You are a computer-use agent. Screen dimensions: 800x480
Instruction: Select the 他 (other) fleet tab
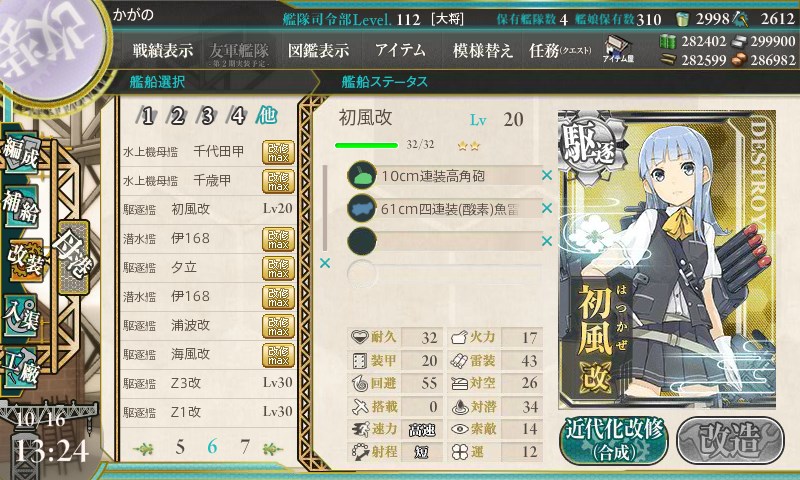(266, 116)
